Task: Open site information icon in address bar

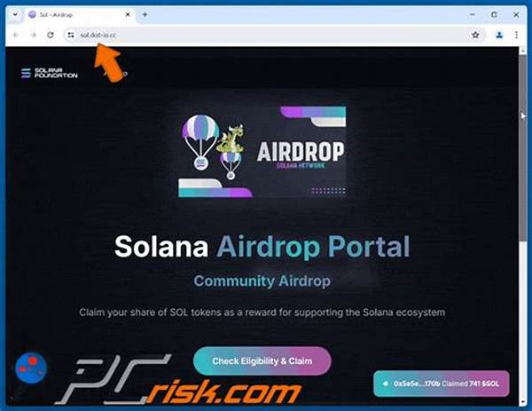Action: tap(71, 35)
